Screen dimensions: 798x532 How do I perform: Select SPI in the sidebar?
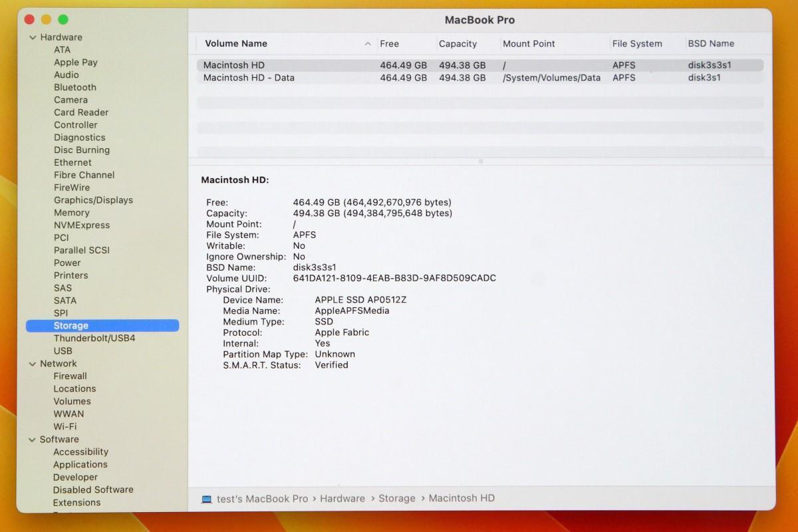pos(61,313)
